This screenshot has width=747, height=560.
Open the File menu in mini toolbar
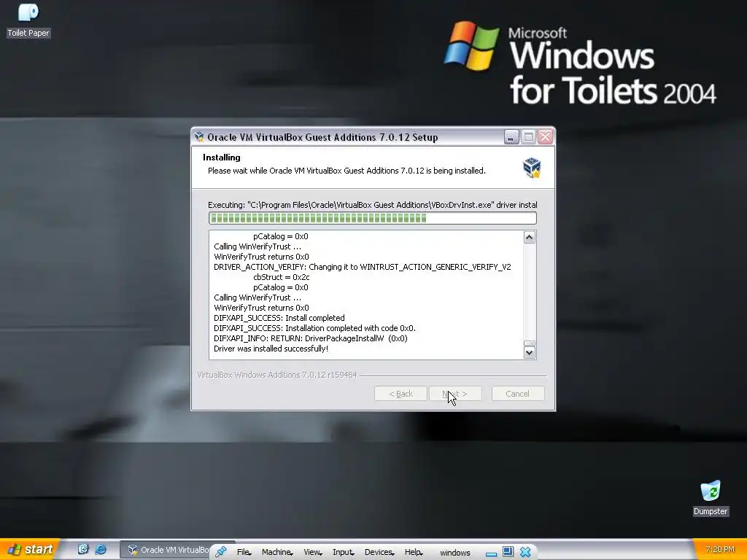[244, 552]
